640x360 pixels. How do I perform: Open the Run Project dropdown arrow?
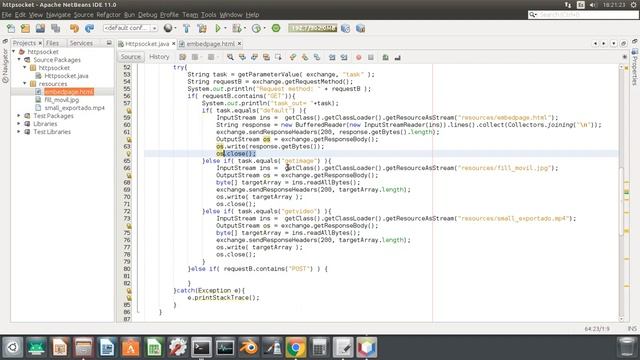(225, 28)
